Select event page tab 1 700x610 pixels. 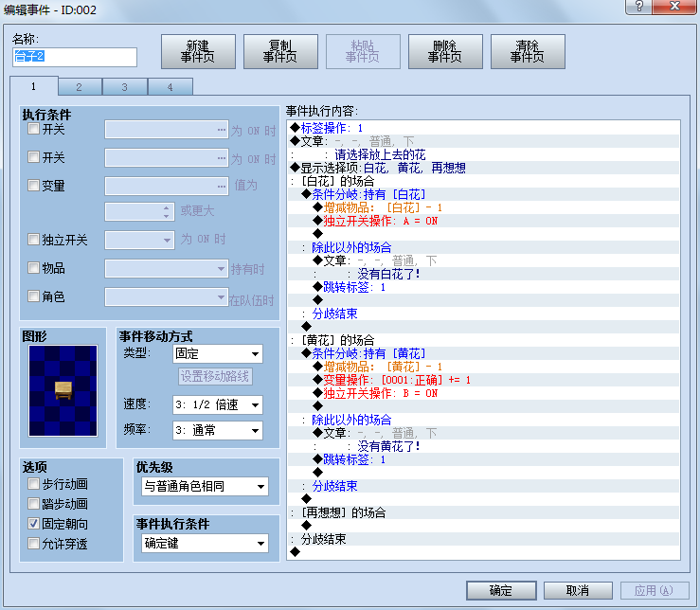click(x=33, y=86)
